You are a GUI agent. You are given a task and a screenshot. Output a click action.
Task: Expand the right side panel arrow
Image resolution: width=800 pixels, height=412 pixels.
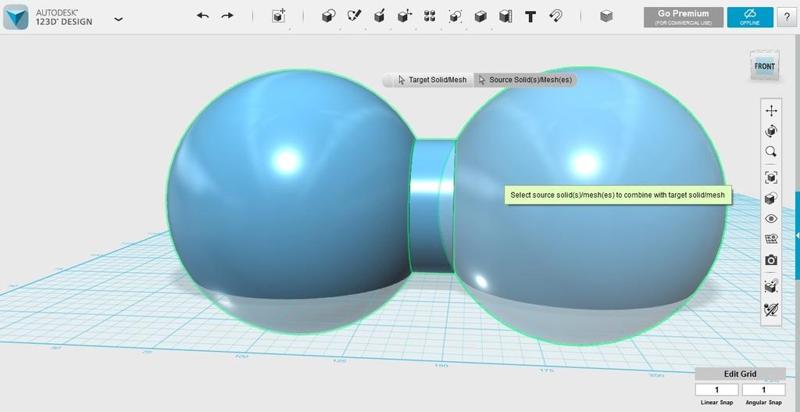[x=797, y=236]
